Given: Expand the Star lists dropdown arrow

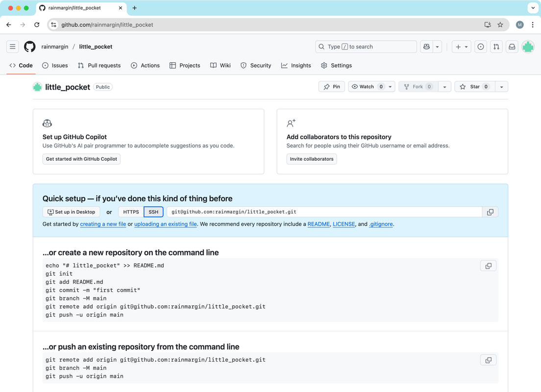Looking at the screenshot, I should (x=502, y=87).
